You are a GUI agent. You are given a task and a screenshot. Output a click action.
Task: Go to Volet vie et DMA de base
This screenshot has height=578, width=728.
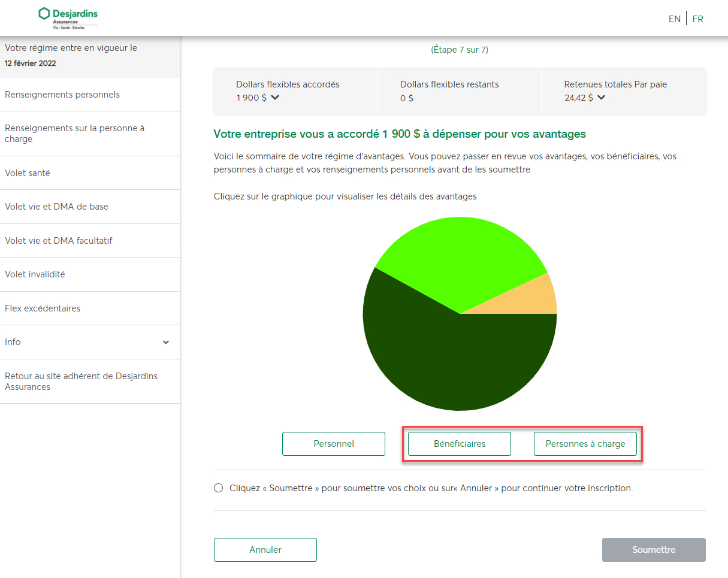tap(90, 207)
